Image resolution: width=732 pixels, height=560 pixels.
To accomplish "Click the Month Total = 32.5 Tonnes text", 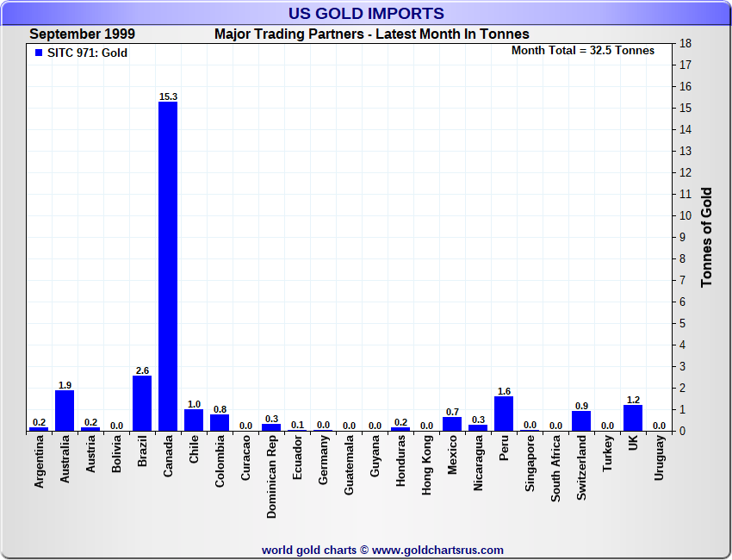I will (x=582, y=50).
